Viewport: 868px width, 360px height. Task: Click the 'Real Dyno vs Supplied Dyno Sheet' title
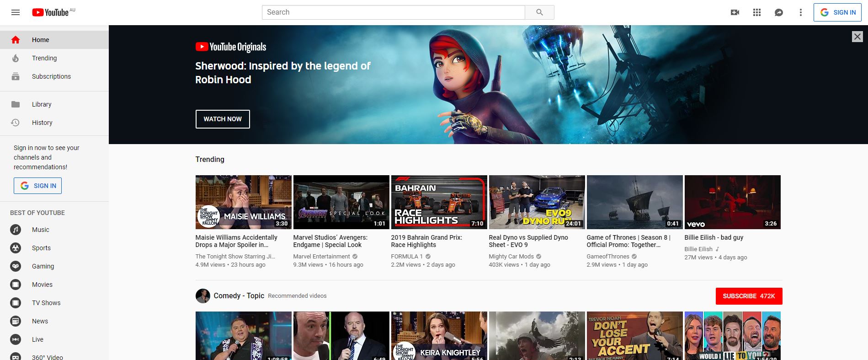pos(528,241)
